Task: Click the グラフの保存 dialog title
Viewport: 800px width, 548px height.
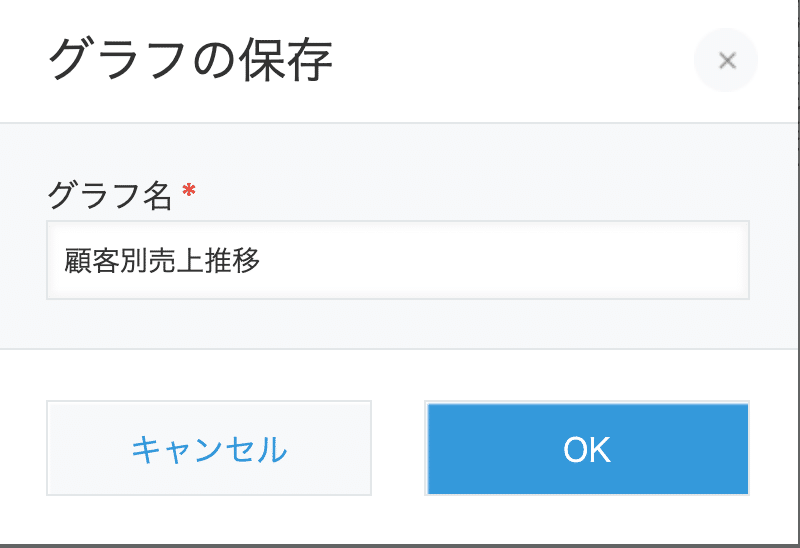Action: point(190,60)
